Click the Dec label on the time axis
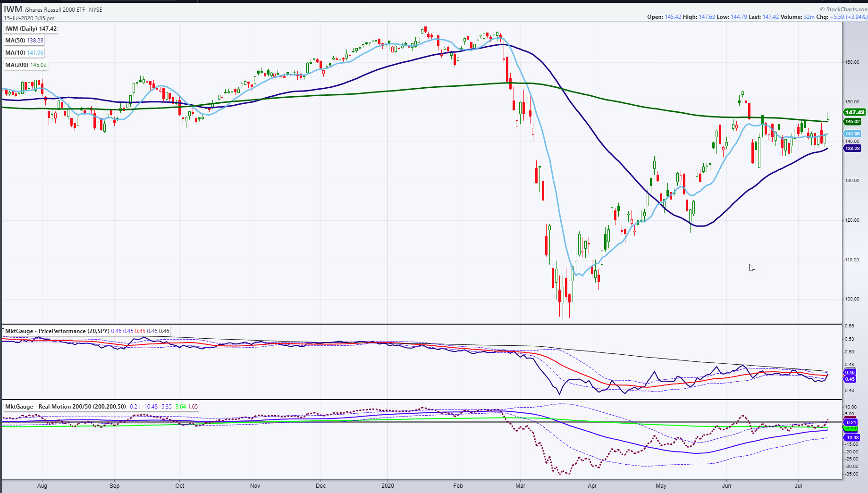 (320, 486)
